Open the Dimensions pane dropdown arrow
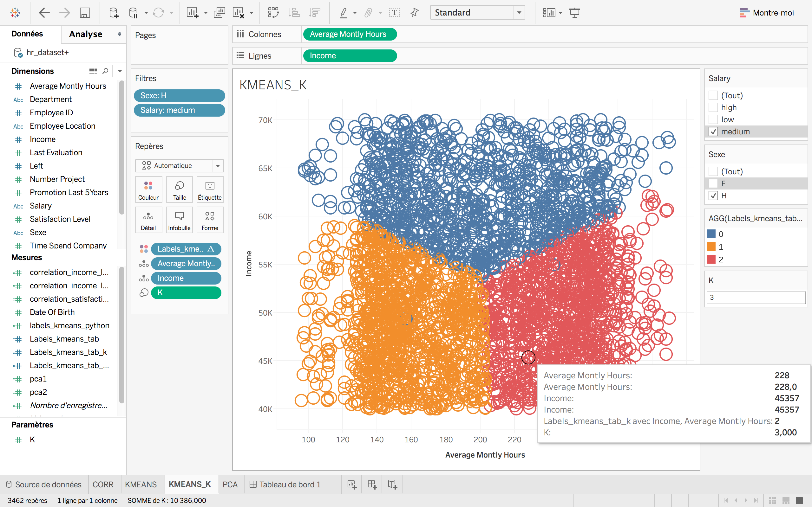 (x=120, y=71)
